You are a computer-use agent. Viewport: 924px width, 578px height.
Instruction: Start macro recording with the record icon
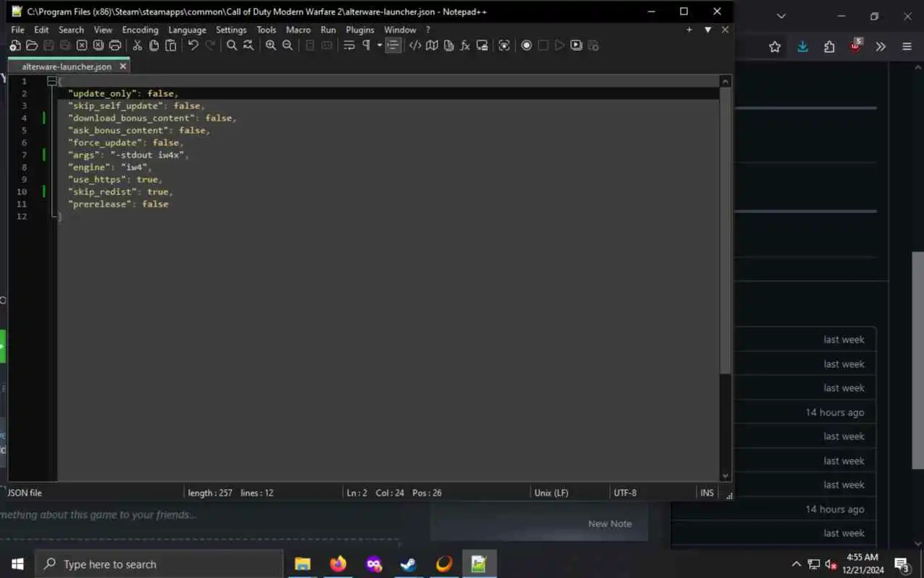526,46
